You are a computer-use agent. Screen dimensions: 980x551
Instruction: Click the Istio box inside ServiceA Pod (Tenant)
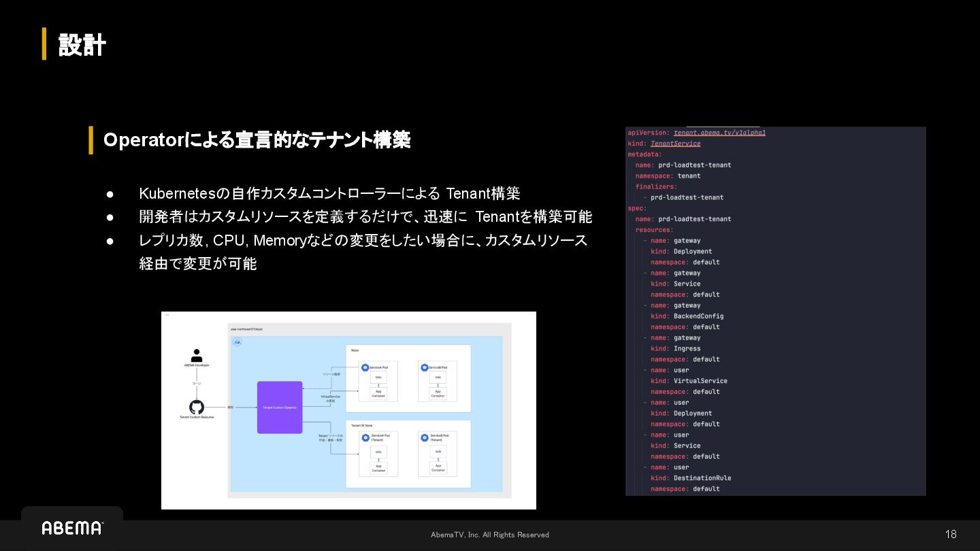(x=378, y=452)
